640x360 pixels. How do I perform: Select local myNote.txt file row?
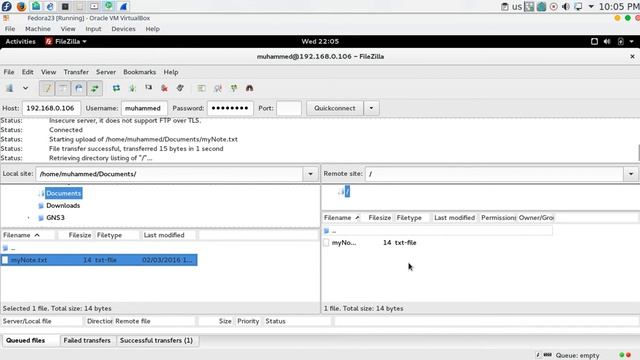pos(99,260)
